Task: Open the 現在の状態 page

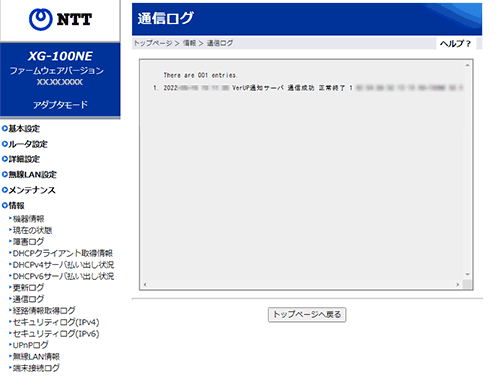Action: click(x=32, y=230)
